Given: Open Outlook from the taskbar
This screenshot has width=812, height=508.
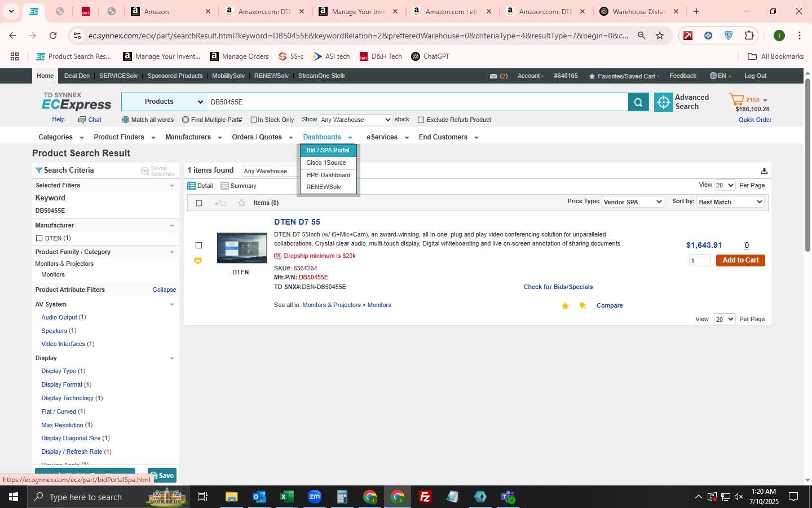Looking at the screenshot, I should (x=259, y=497).
